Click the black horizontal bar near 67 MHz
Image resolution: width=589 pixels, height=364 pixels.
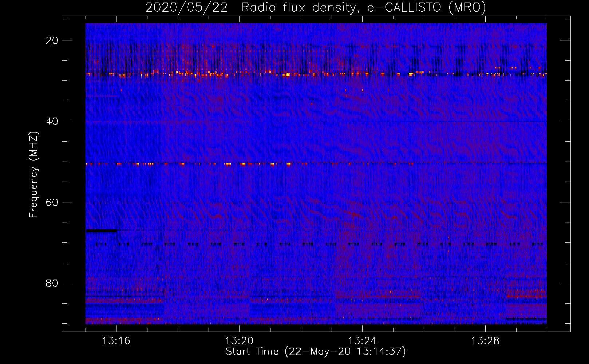click(x=102, y=230)
